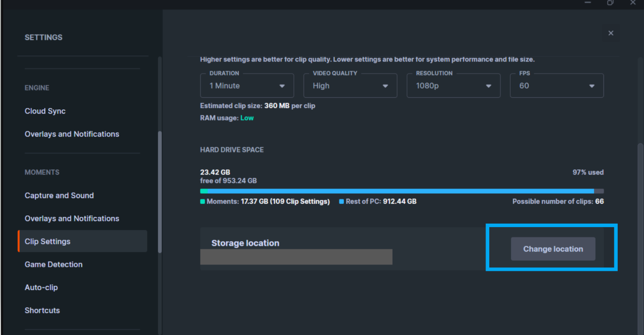Go to Capture and Sound settings

[59, 195]
